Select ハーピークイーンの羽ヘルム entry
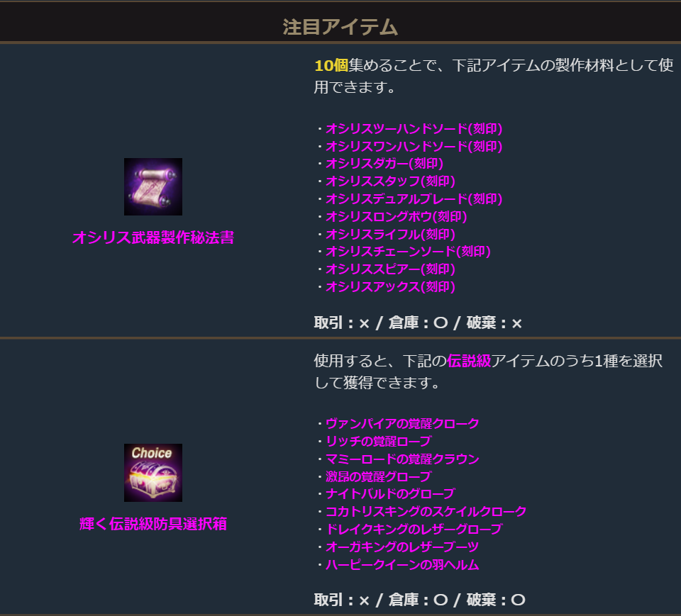The width and height of the screenshot is (681, 616). [402, 565]
